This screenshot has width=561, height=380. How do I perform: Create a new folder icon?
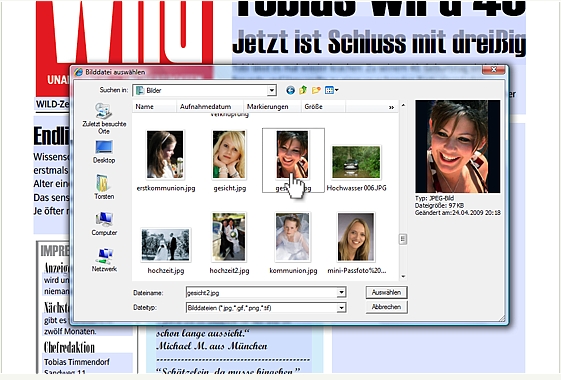pyautogui.click(x=316, y=90)
